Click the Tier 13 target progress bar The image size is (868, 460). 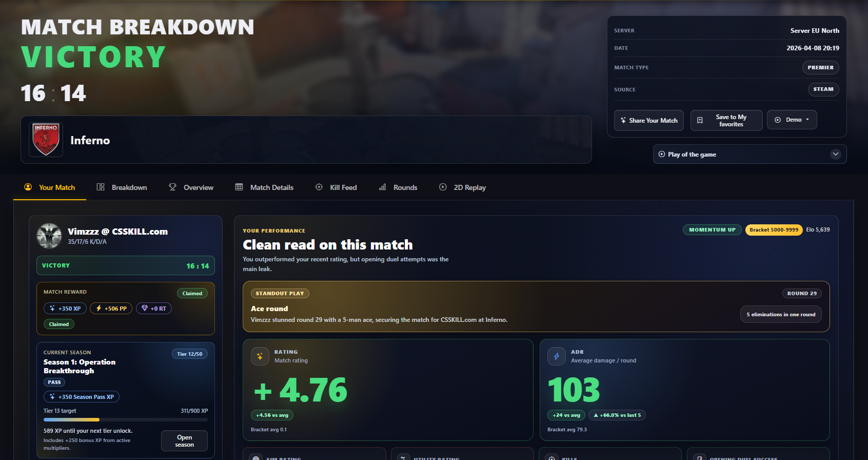click(x=126, y=419)
